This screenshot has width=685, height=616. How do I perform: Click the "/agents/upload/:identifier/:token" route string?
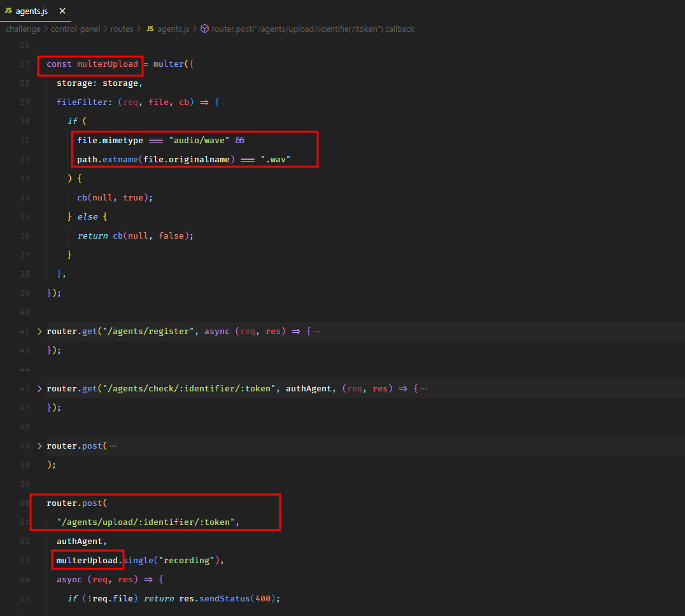tap(147, 522)
